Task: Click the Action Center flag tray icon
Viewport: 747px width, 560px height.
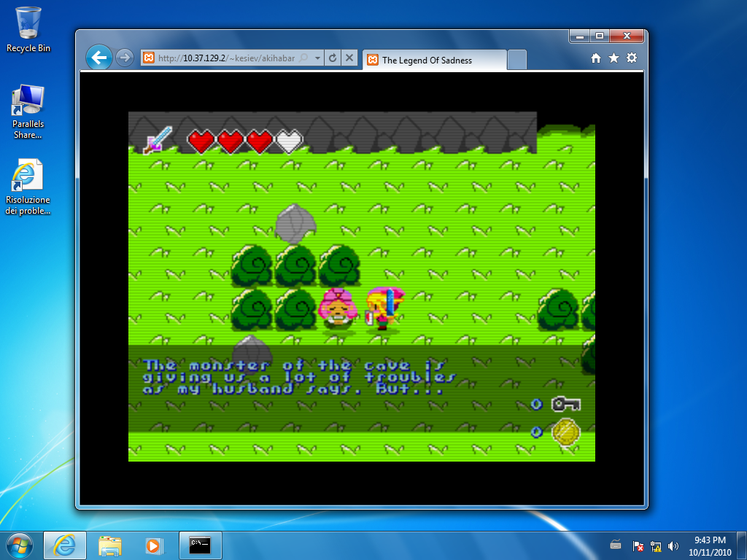Action: (638, 545)
